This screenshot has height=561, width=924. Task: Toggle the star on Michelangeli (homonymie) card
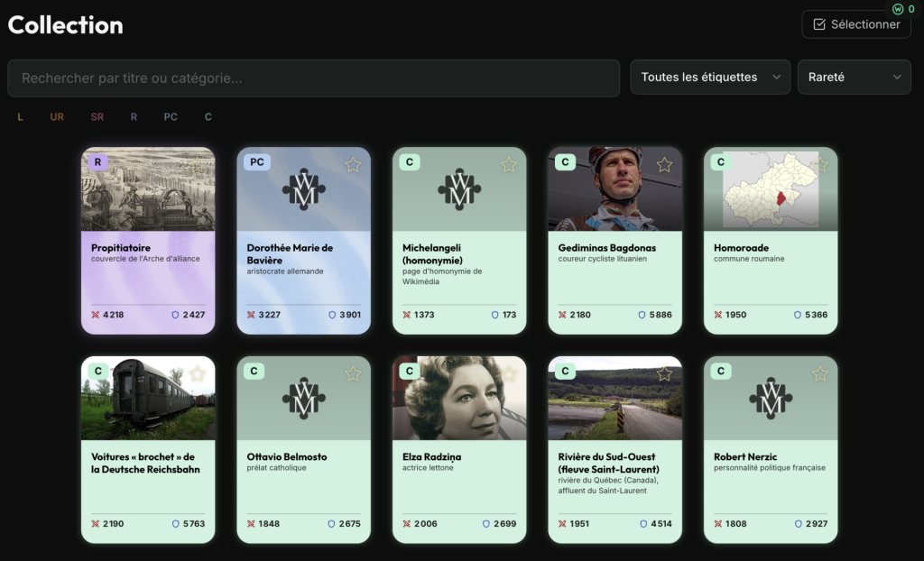click(x=509, y=164)
